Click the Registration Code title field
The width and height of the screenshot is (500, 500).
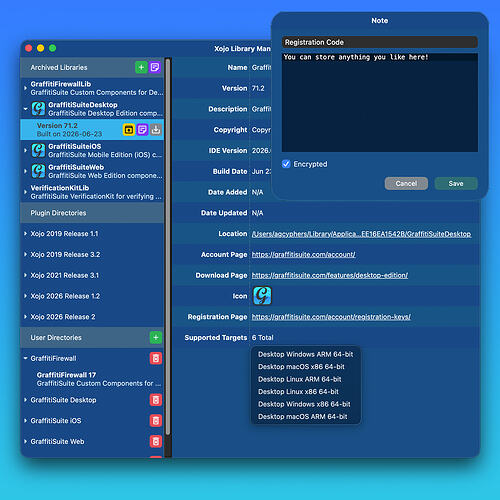pos(380,42)
